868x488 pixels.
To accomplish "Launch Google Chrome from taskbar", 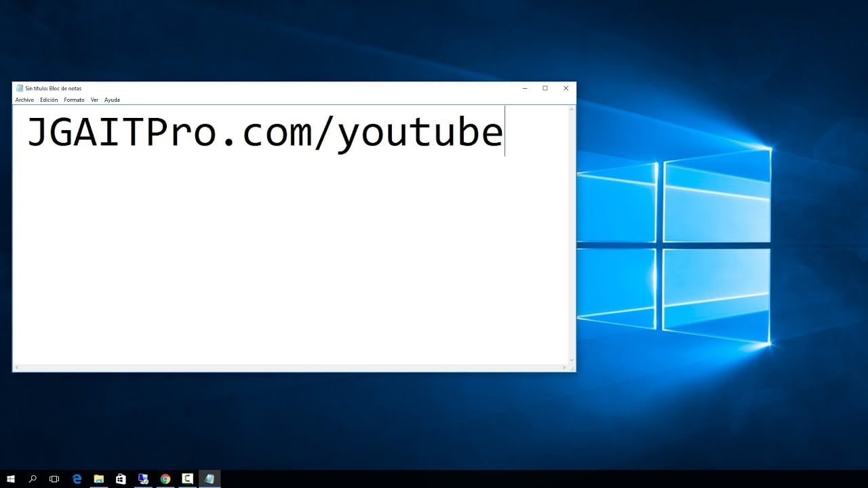I will click(165, 479).
